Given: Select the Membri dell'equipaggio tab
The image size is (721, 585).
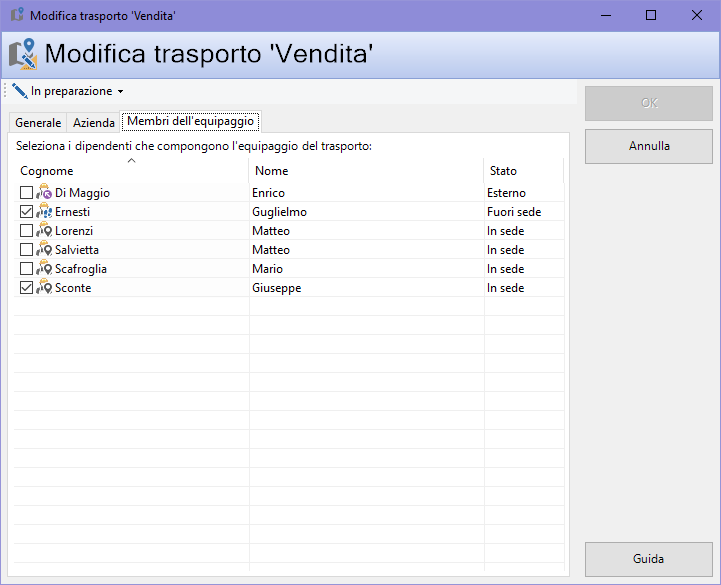Looking at the screenshot, I should point(190,121).
